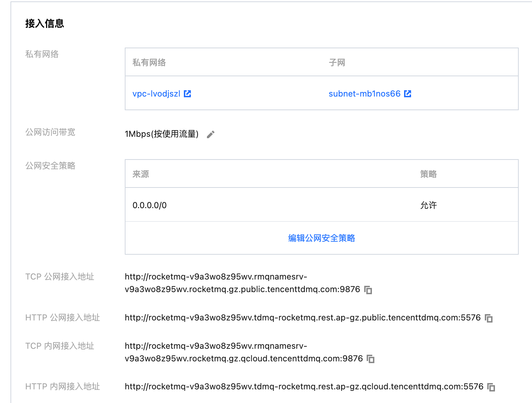Select the 0.0.0.0/0 source entry
This screenshot has height=403, width=532.
[150, 205]
